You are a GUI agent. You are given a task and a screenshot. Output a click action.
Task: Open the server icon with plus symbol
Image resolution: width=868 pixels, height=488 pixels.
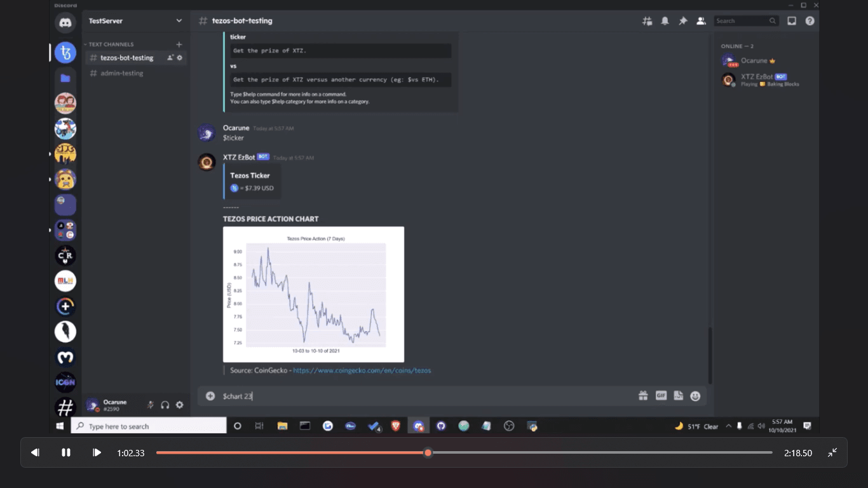click(x=65, y=306)
